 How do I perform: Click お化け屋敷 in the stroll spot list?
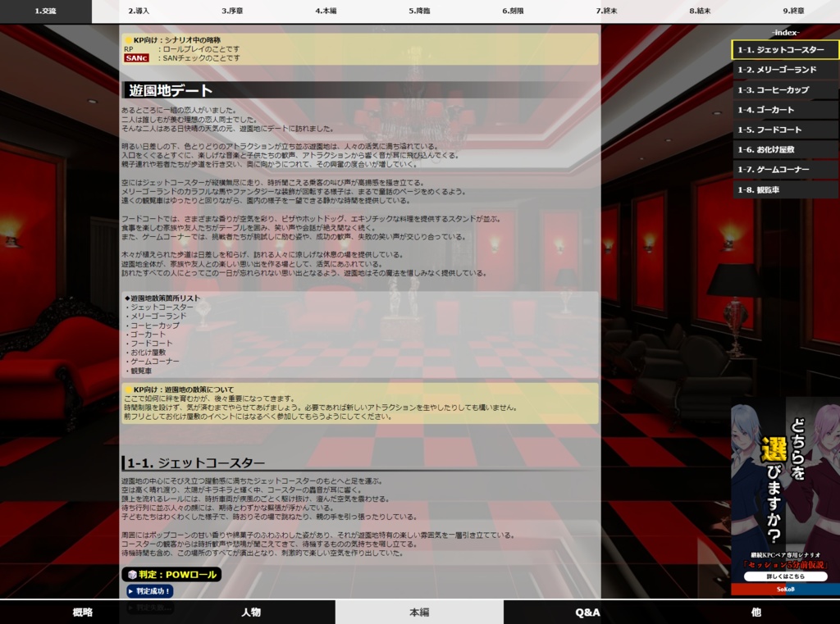(148, 353)
